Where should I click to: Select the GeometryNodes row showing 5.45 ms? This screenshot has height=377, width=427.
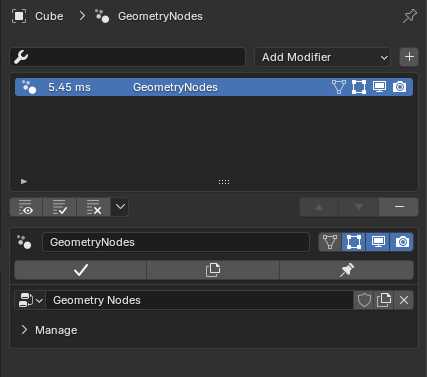(x=214, y=87)
